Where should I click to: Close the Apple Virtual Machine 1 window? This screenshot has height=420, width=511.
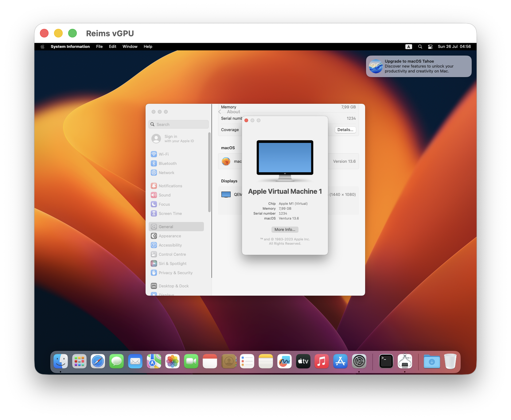click(x=246, y=120)
